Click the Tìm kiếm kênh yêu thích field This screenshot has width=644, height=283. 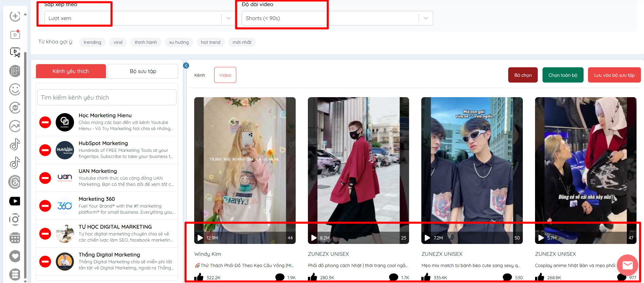coord(107,98)
